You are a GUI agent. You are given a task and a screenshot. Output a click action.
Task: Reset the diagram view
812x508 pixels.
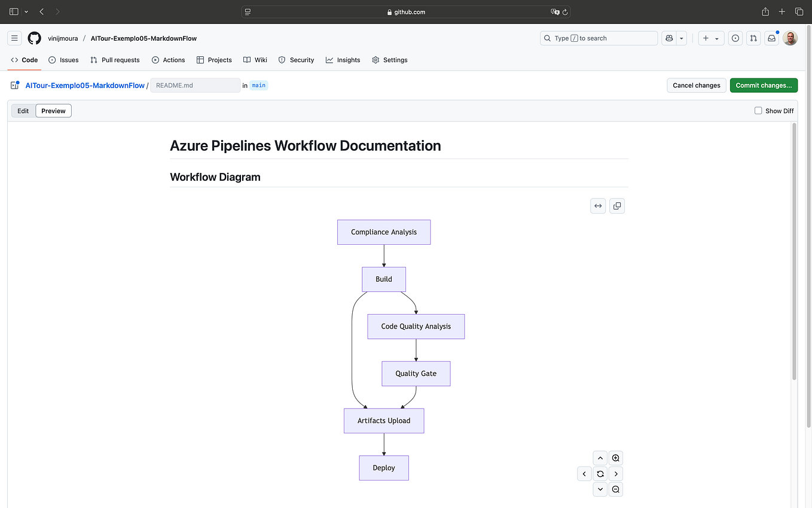click(x=600, y=473)
